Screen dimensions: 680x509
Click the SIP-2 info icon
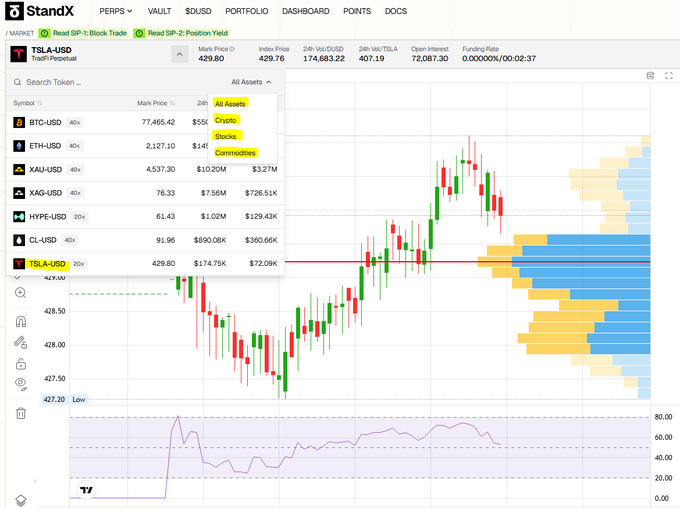(x=139, y=33)
